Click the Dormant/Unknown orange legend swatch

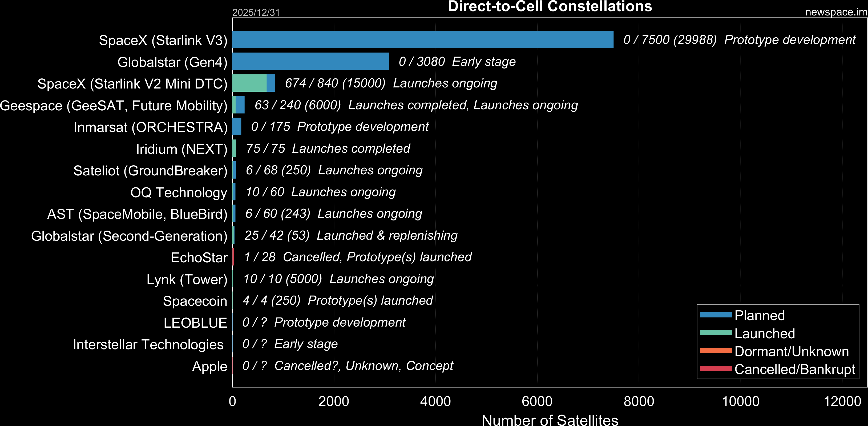(716, 351)
